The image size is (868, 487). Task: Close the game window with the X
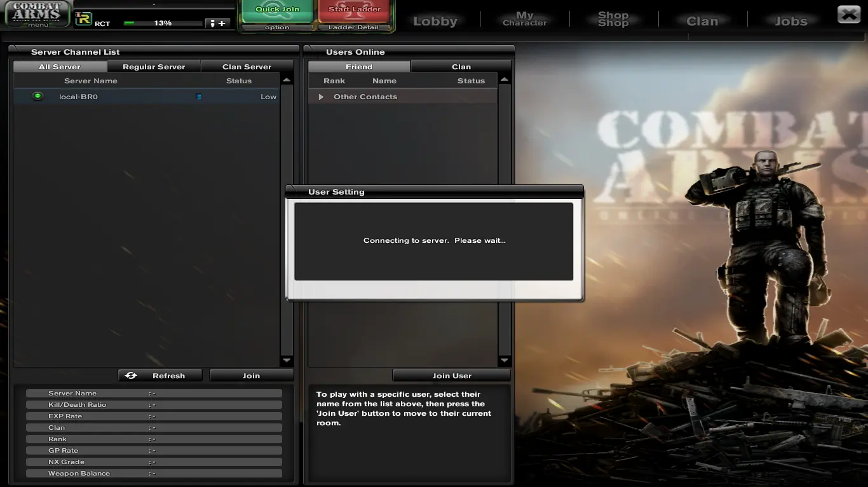849,14
